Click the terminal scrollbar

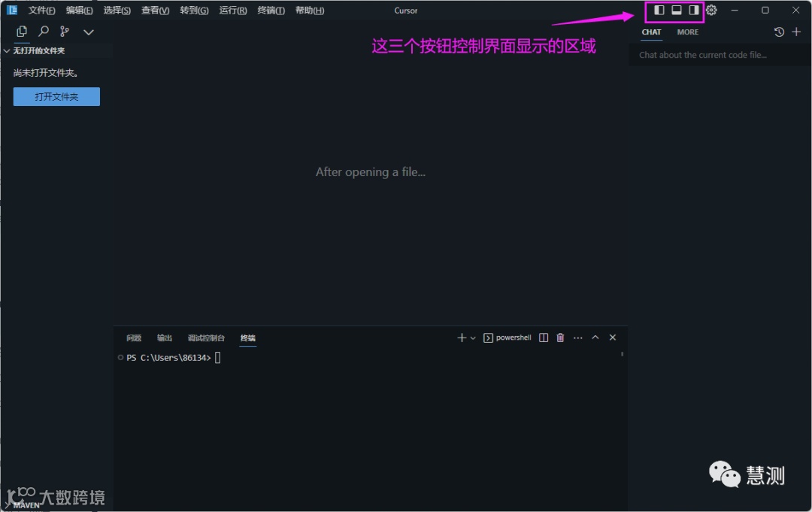[x=622, y=354]
